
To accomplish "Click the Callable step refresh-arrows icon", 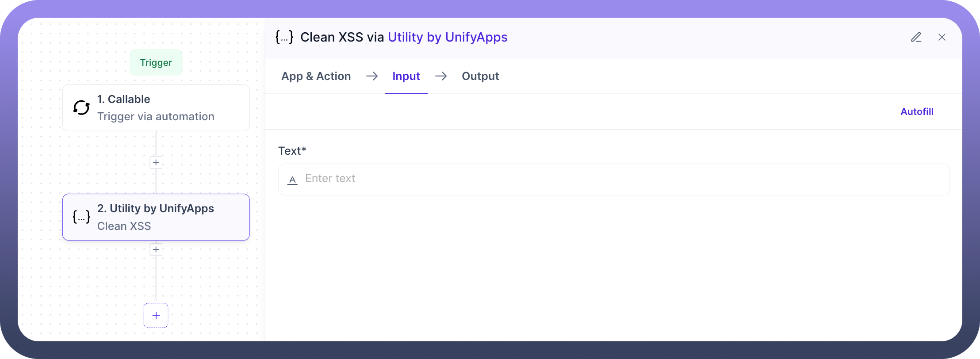I will 81,107.
